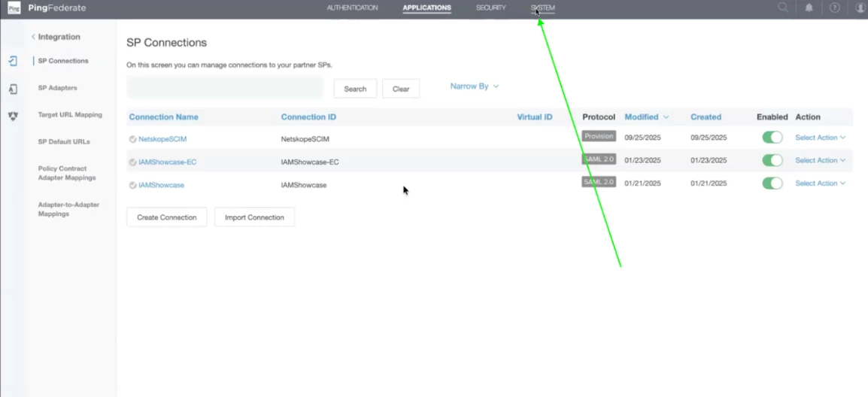Screen dimensions: 868x397
Task: Click the Search button
Action: coord(355,89)
